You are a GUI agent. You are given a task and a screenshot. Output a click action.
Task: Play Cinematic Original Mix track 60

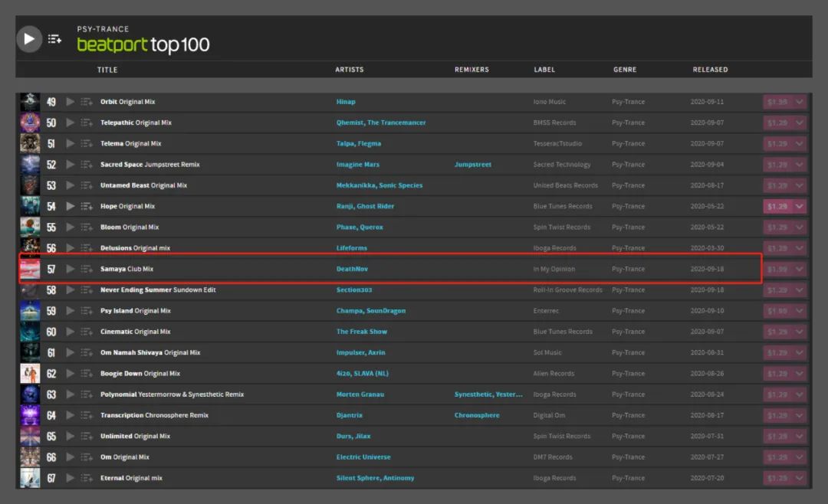(70, 332)
